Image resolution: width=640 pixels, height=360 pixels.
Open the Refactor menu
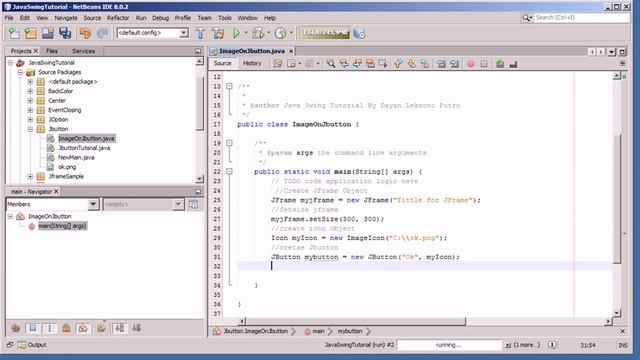coord(118,18)
